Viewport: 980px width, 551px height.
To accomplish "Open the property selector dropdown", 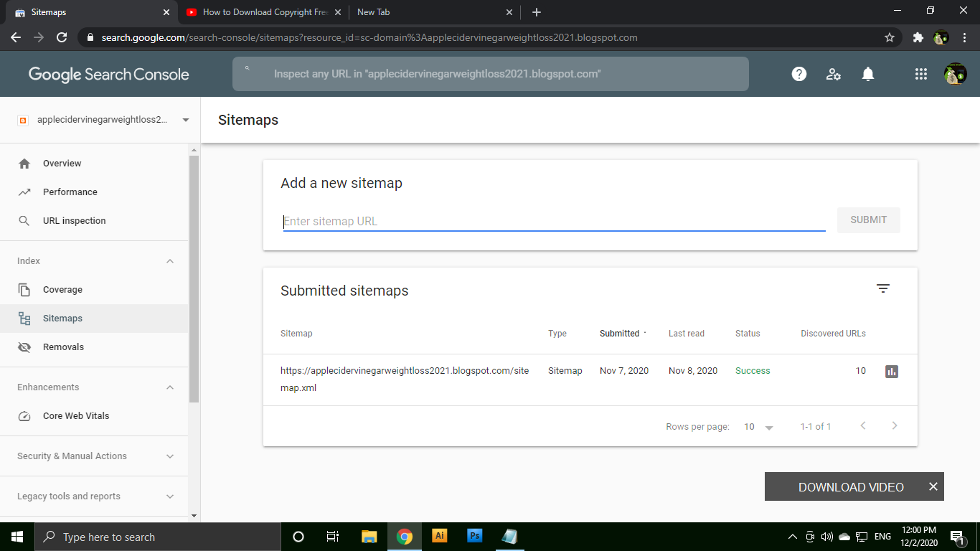I will coord(185,120).
